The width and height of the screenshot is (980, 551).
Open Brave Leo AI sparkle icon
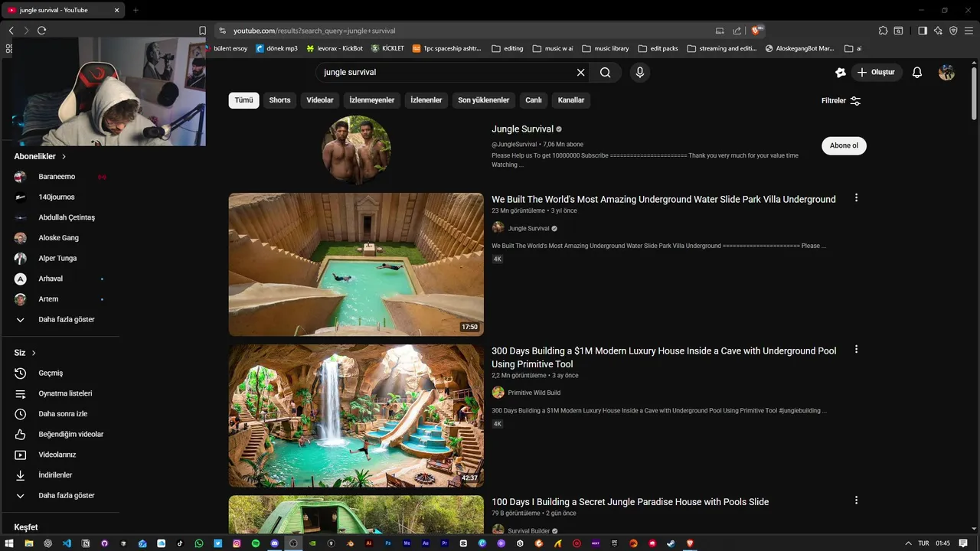(938, 31)
